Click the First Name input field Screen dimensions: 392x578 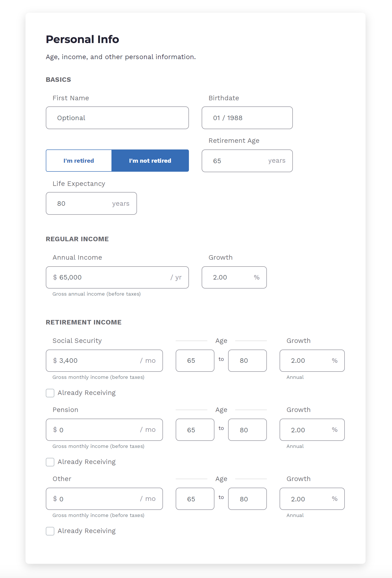point(117,118)
